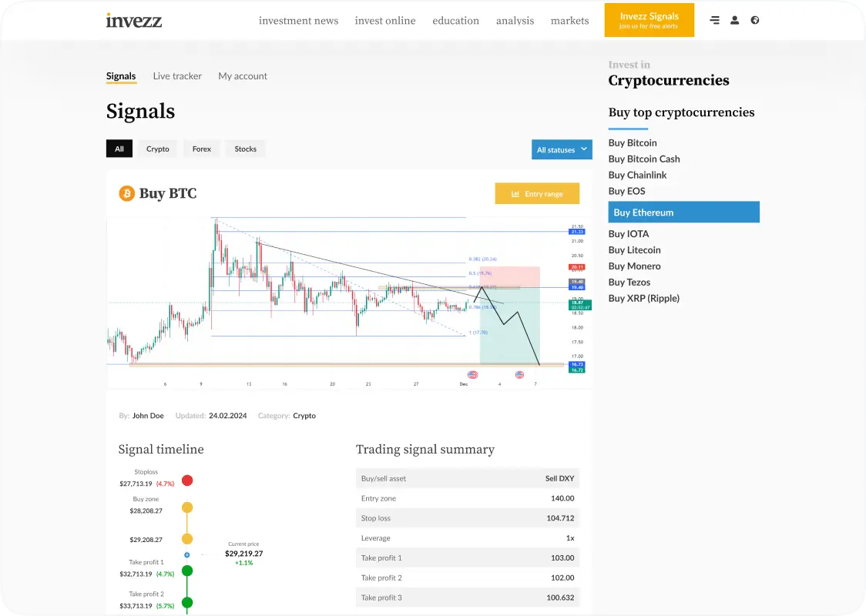Viewport: 866px width, 616px height.
Task: Follow the Buy Tezos link
Action: [x=629, y=282]
